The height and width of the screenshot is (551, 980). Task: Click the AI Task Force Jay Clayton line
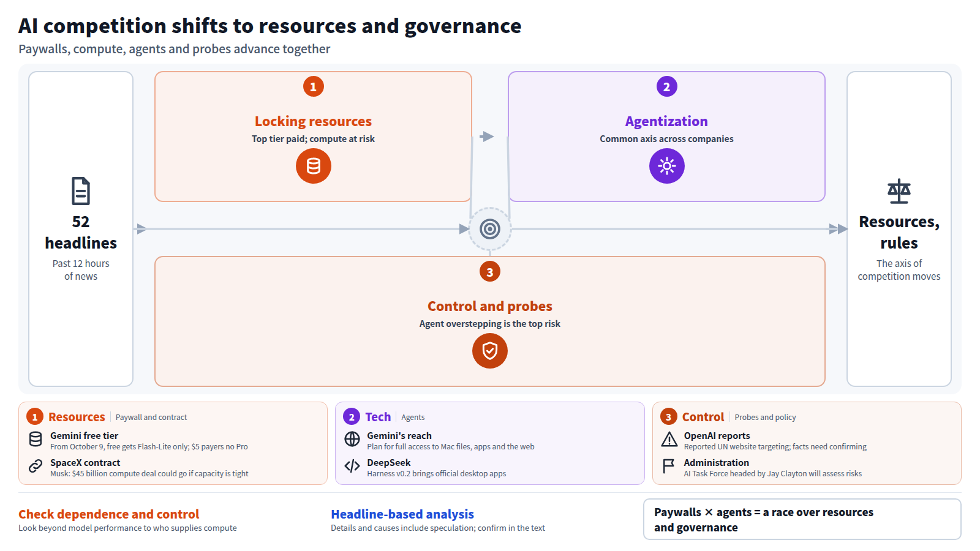point(773,474)
